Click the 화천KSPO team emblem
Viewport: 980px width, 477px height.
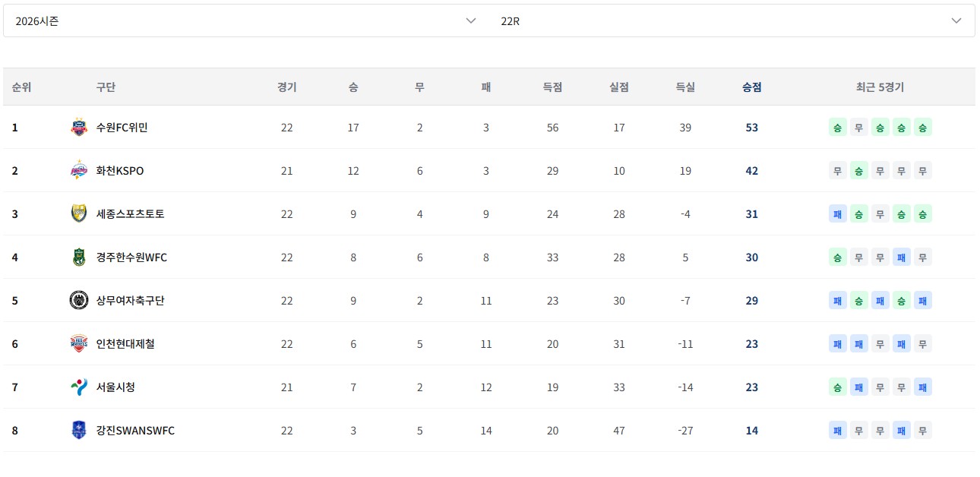click(79, 170)
